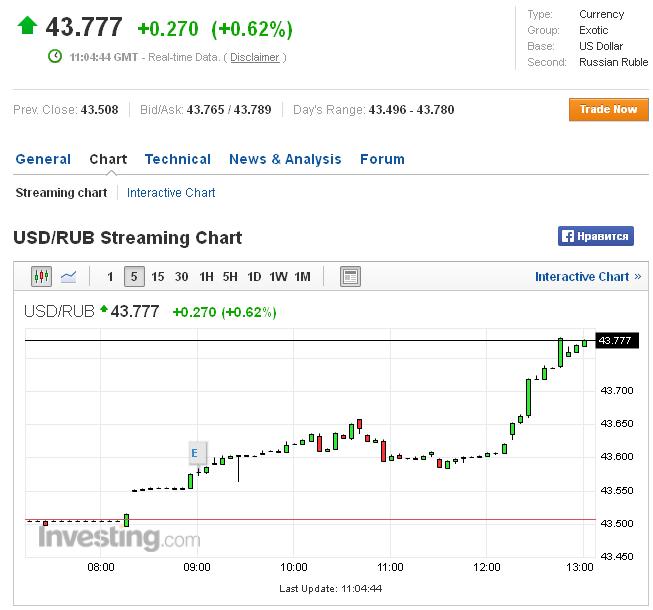653x610 pixels.
Task: Click the US Dollar base currency text
Action: [x=601, y=46]
